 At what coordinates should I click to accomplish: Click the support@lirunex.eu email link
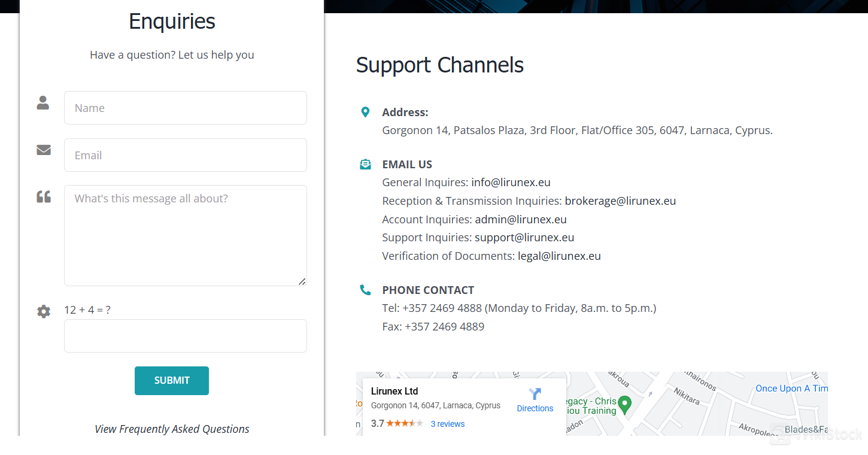(524, 237)
